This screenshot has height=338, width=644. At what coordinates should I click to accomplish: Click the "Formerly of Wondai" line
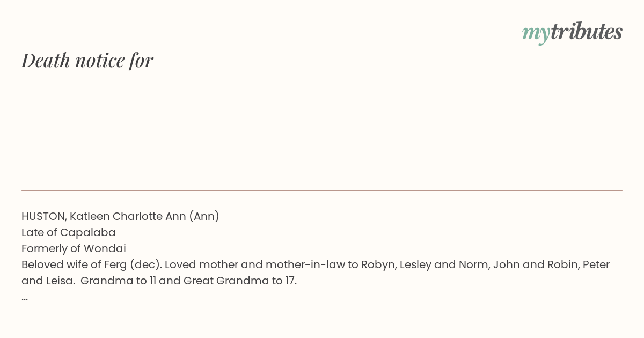74,248
